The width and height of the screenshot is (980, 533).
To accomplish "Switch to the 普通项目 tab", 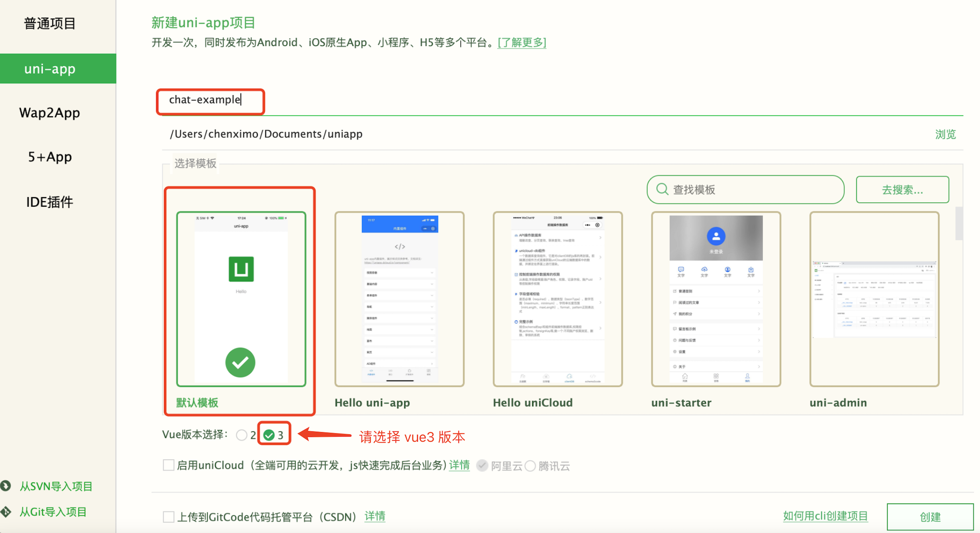I will [50, 24].
